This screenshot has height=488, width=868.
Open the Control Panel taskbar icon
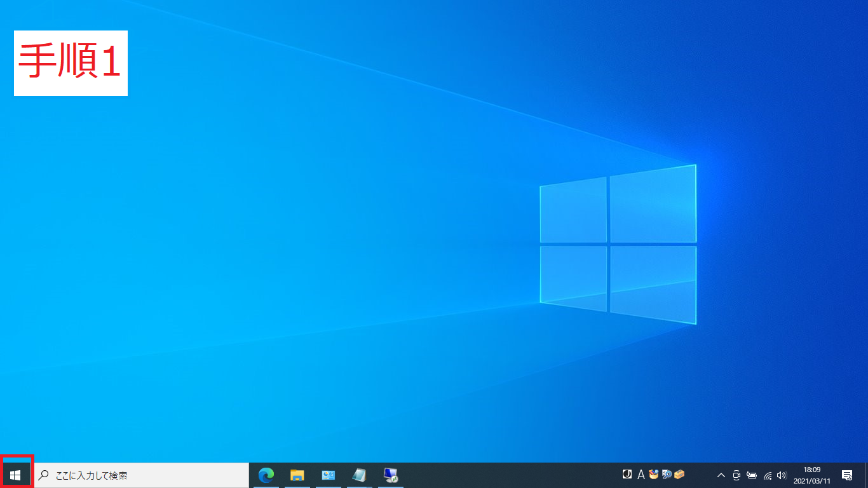point(329,475)
